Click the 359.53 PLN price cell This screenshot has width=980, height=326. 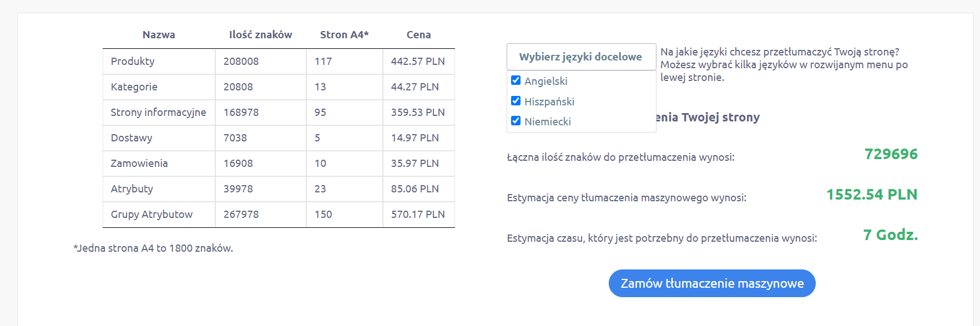coord(418,113)
